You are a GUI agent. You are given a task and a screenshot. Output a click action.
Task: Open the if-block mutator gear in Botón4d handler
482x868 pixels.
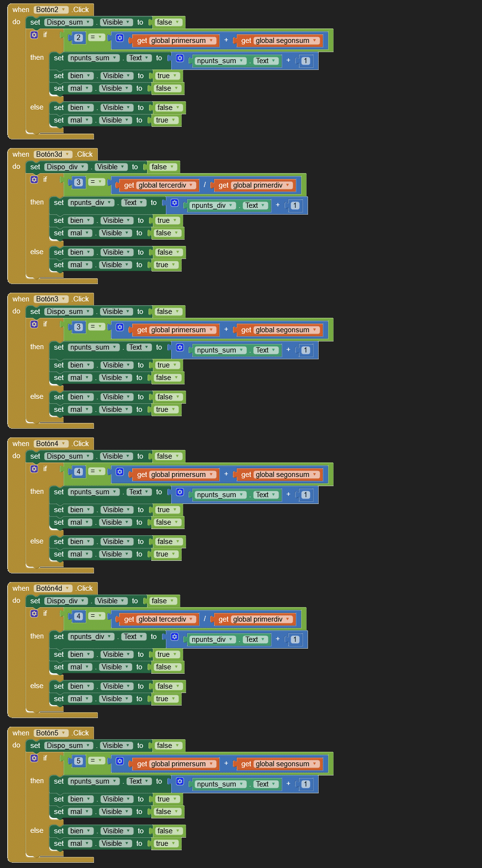[x=34, y=613]
